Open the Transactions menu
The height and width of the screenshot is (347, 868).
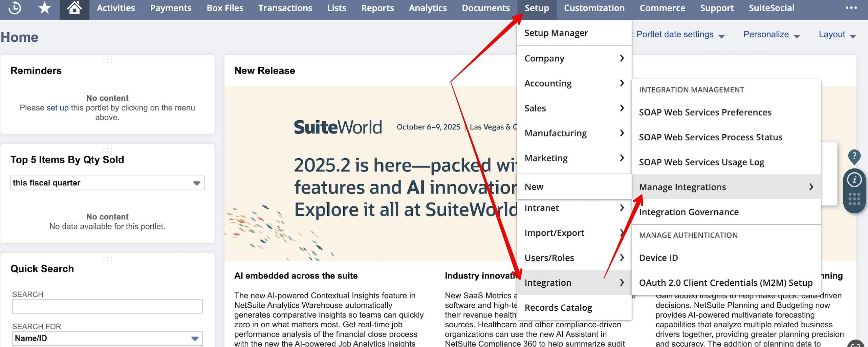click(x=285, y=8)
